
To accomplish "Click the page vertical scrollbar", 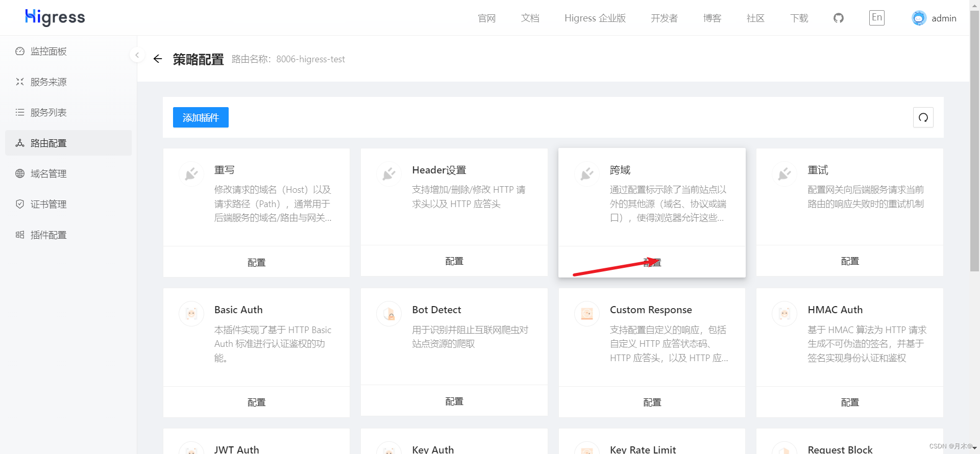I will pos(974,140).
